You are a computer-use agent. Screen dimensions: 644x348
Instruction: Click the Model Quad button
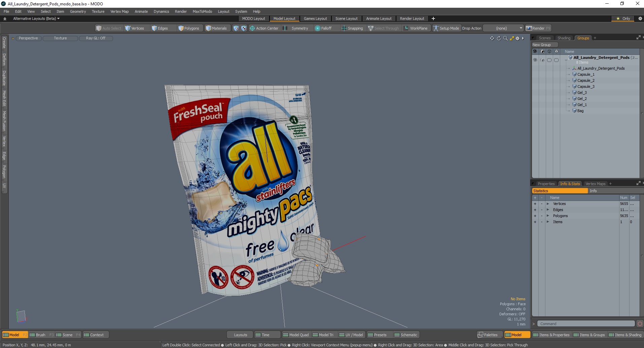tap(296, 335)
